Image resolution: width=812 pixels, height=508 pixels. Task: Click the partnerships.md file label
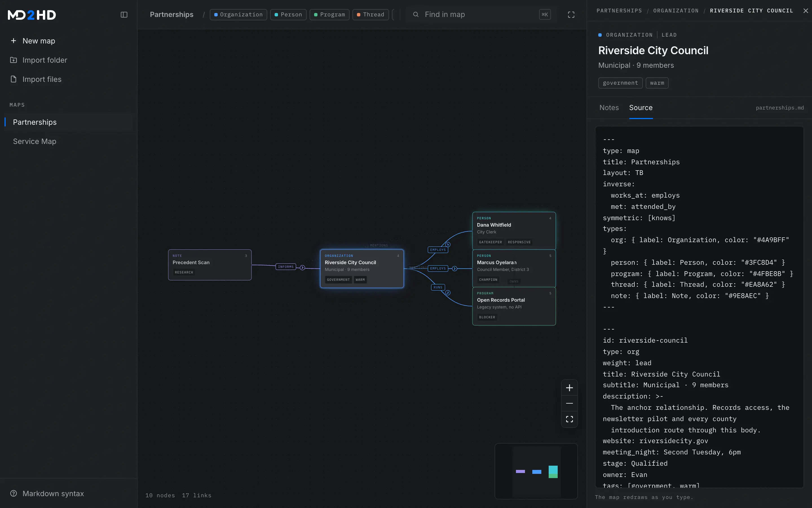coord(780,108)
